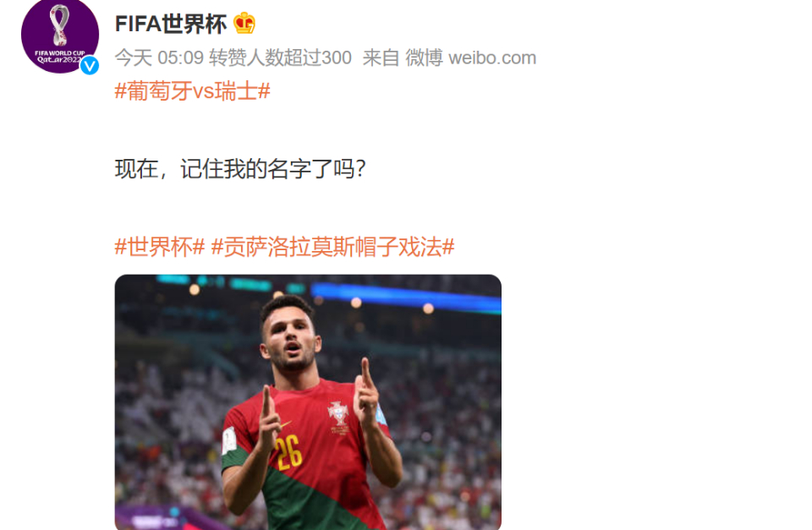Open the FIFA世界杯 account name
The image size is (812, 530).
pyautogui.click(x=170, y=24)
